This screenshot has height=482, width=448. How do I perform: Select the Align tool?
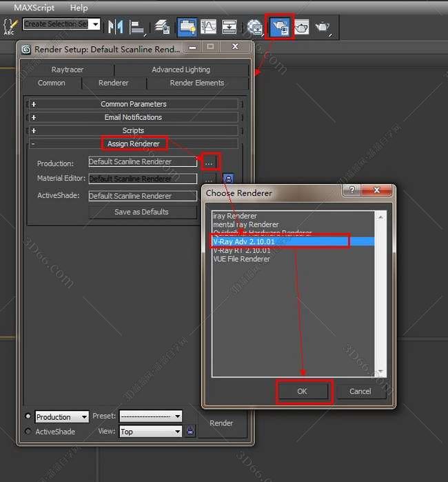click(x=137, y=27)
